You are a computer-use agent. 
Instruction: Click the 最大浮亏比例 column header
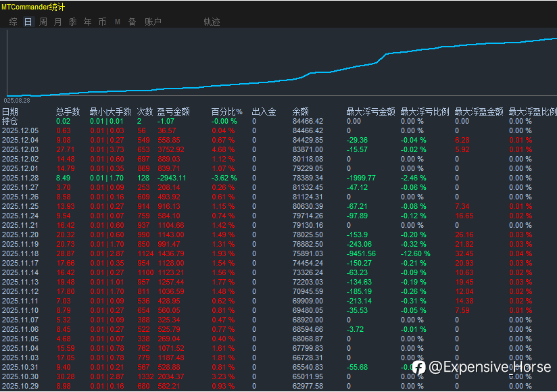click(425, 112)
